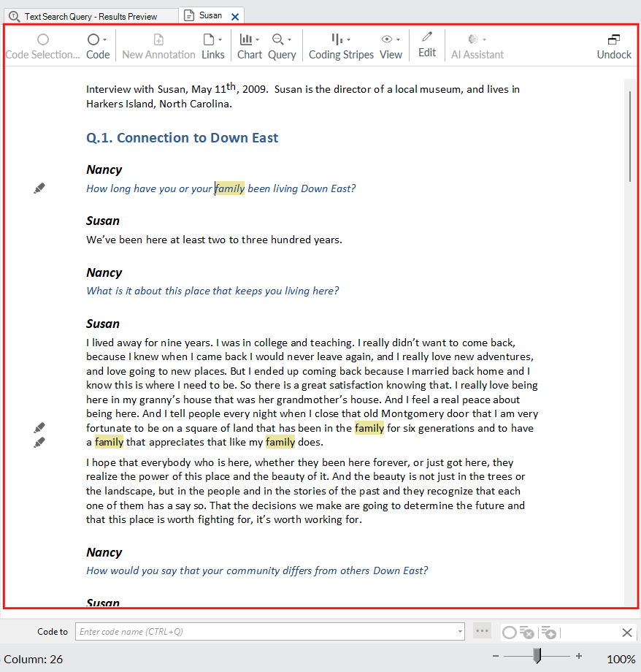Click the 100% zoom level value

[x=621, y=659]
